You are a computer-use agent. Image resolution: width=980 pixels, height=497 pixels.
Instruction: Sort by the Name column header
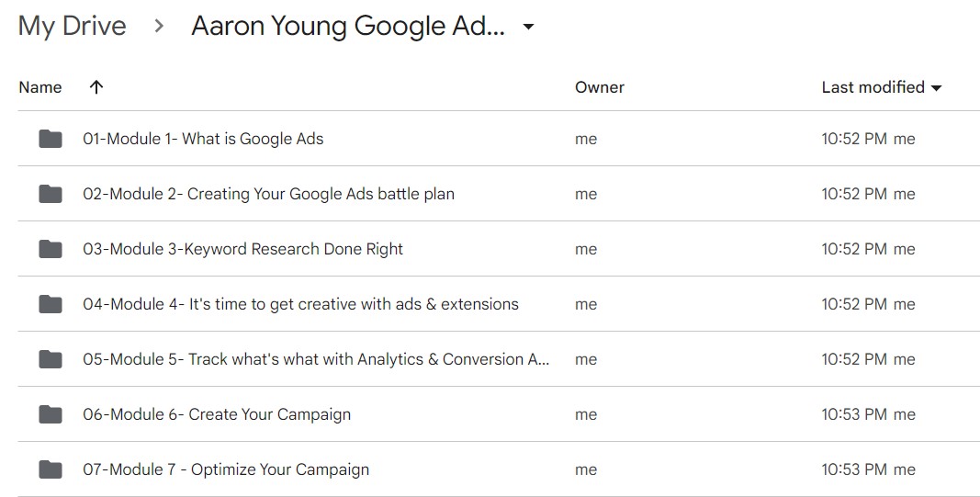40,87
